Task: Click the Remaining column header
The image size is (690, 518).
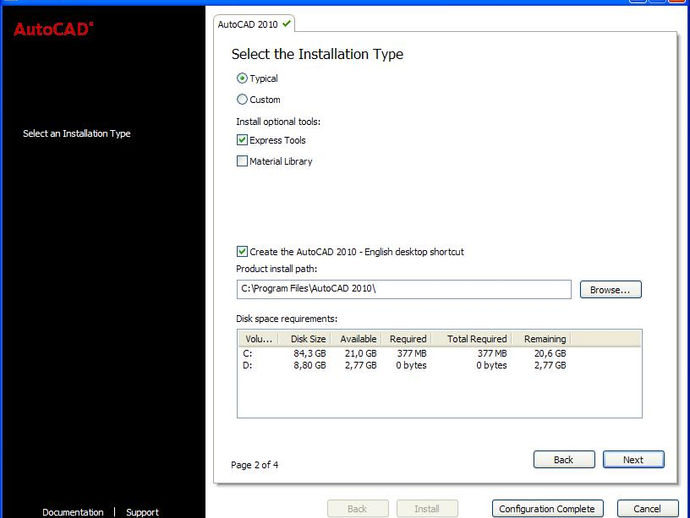Action: (543, 339)
